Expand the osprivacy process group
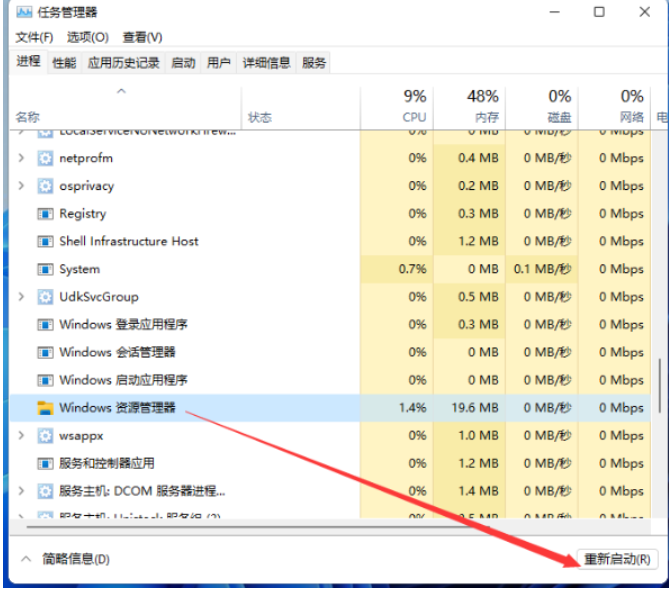669x590 pixels. 22,186
